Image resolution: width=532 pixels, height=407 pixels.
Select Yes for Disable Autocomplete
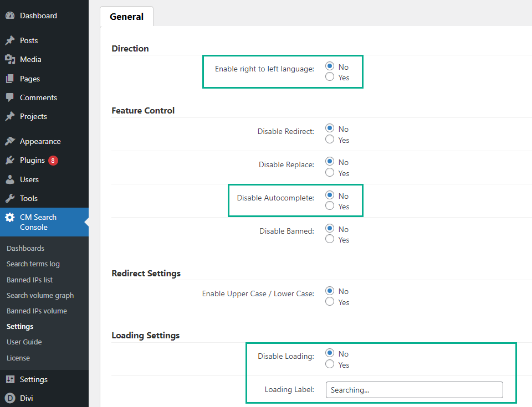pyautogui.click(x=330, y=206)
